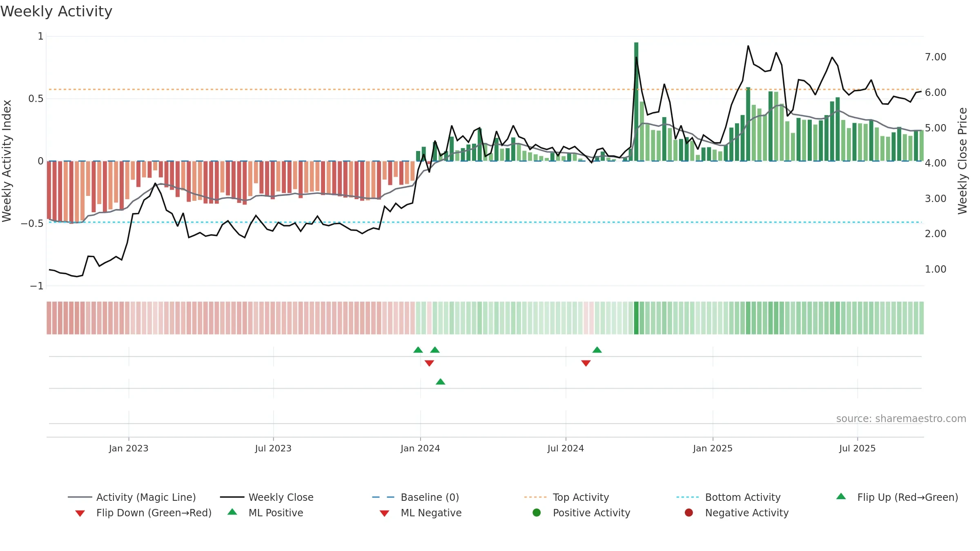Toggle Flip Up (Red→Green) legend entry
This screenshot has width=980, height=551.
pyautogui.click(x=897, y=497)
